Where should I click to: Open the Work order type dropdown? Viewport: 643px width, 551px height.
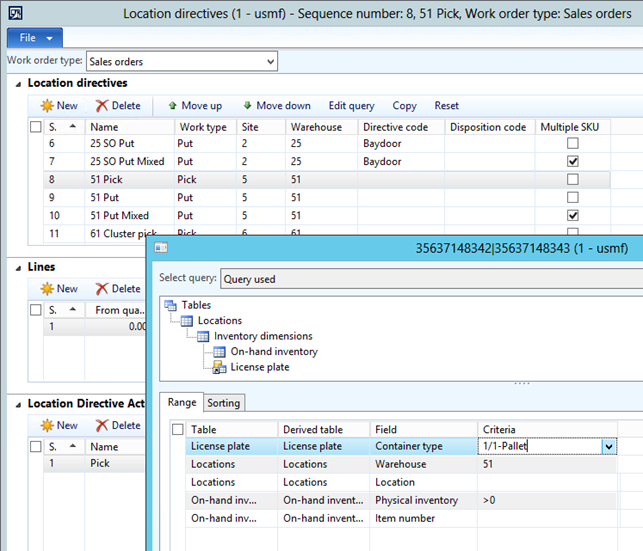pyautogui.click(x=269, y=62)
